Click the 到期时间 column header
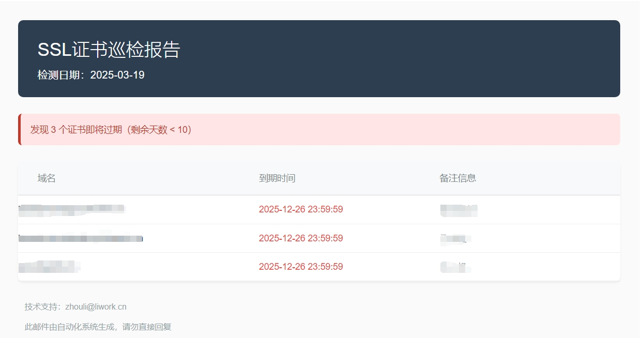This screenshot has width=644, height=338. pos(277,178)
